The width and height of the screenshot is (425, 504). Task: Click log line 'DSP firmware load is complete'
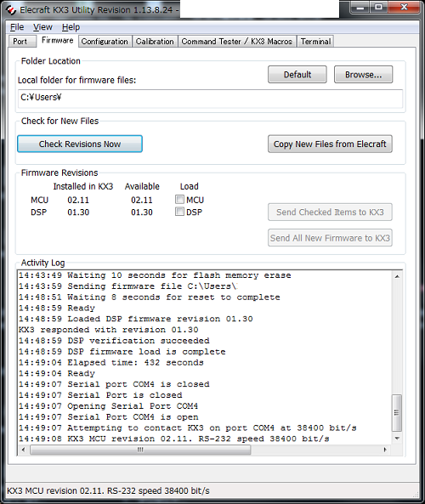(x=122, y=352)
